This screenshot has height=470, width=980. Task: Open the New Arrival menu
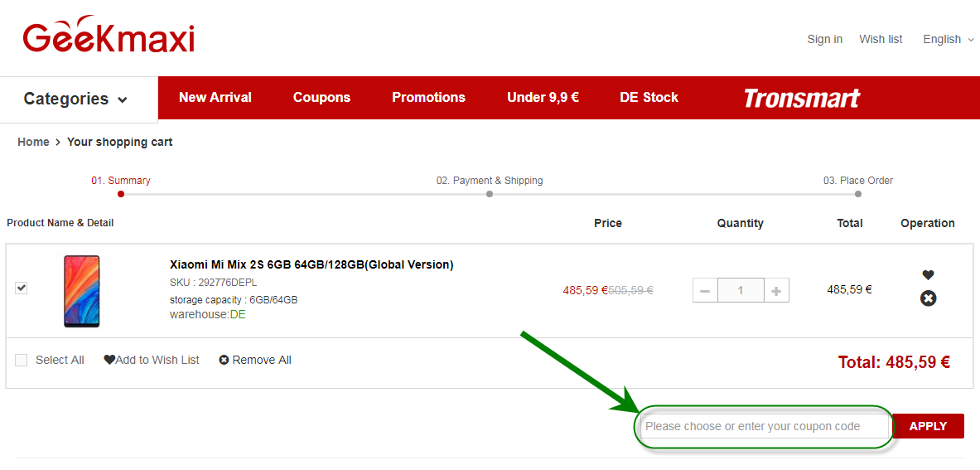[215, 98]
